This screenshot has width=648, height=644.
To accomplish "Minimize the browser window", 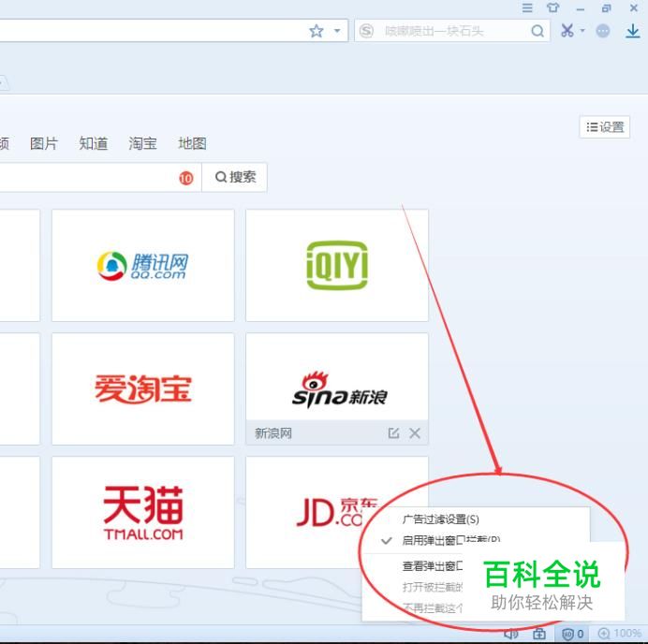I will pyautogui.click(x=581, y=9).
